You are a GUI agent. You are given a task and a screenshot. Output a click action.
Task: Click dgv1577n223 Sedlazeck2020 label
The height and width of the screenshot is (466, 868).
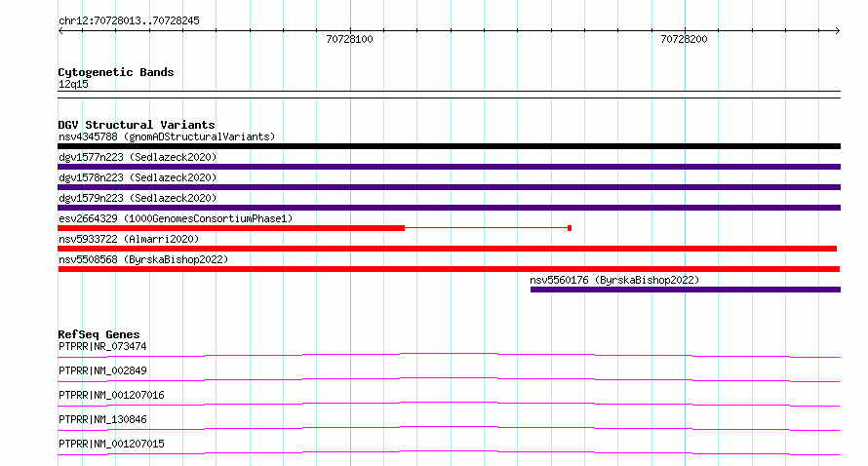tap(138, 157)
